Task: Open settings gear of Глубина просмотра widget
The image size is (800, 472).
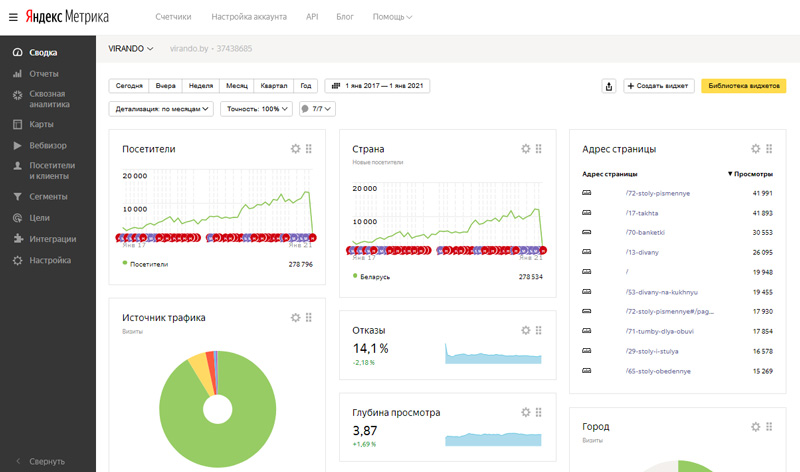Action: (526, 412)
